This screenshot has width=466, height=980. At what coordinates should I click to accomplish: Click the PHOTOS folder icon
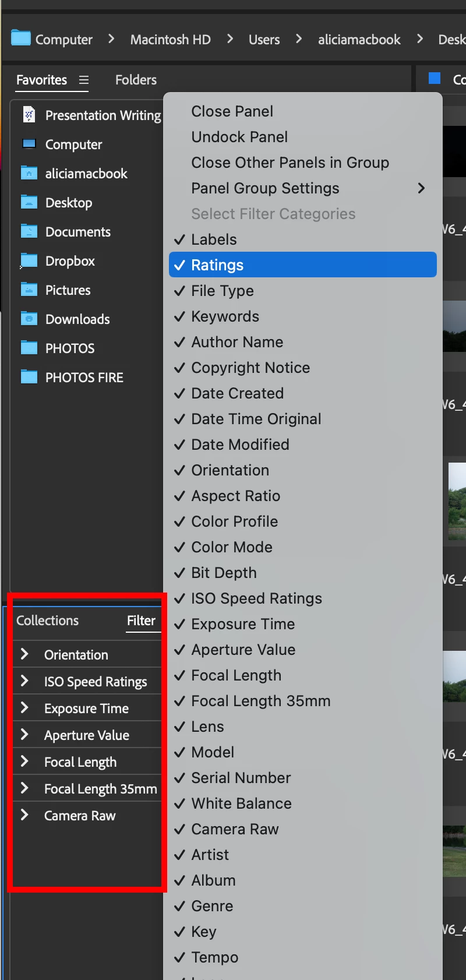(x=29, y=348)
